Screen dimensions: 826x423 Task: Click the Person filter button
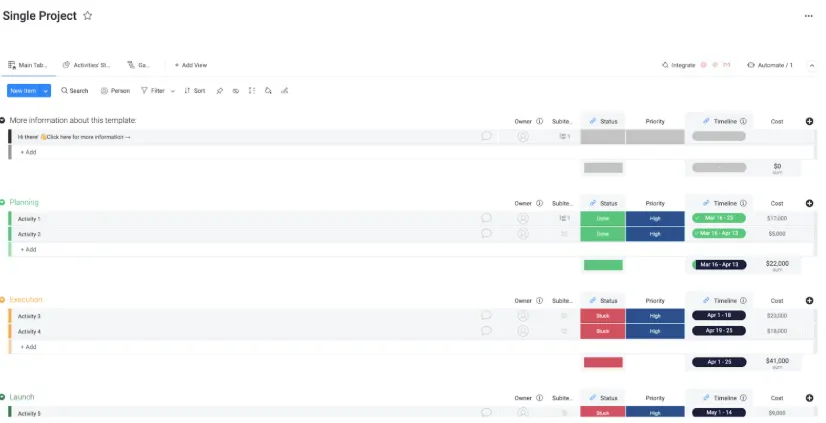point(115,91)
